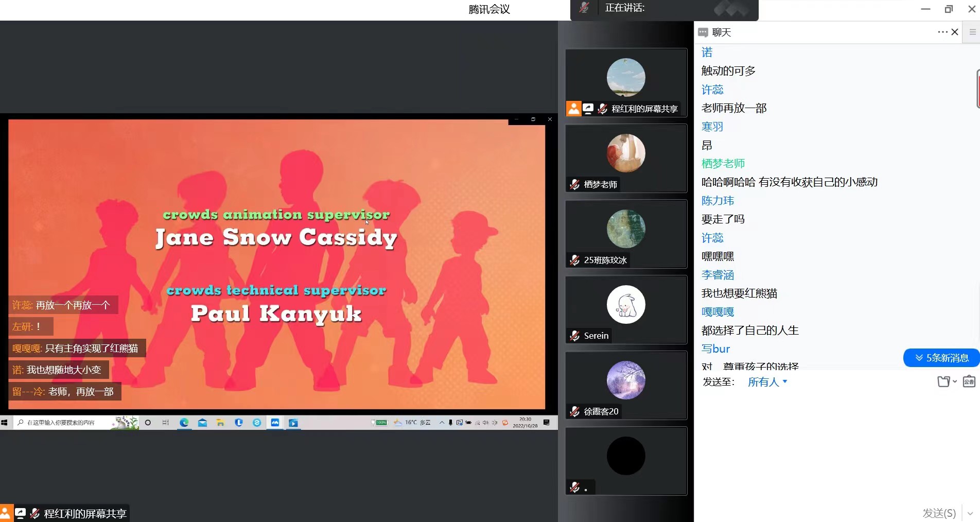
Task: Open the 所有人 recipient dropdown
Action: [x=767, y=382]
